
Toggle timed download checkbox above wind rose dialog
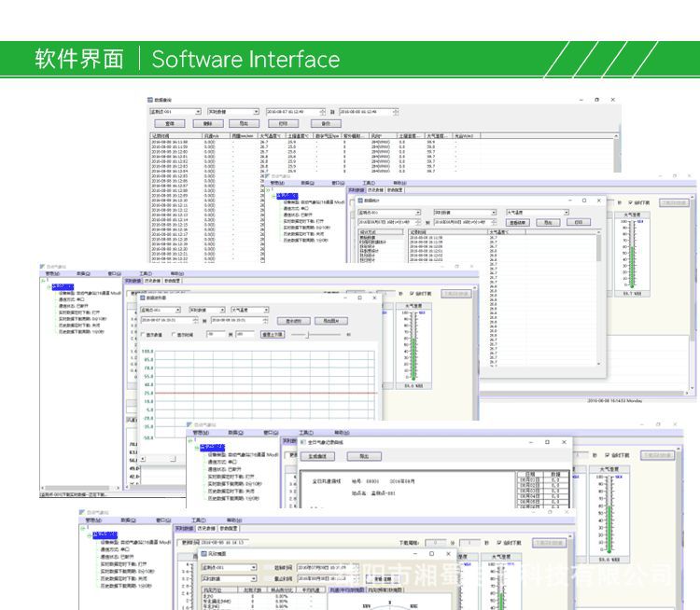499,543
